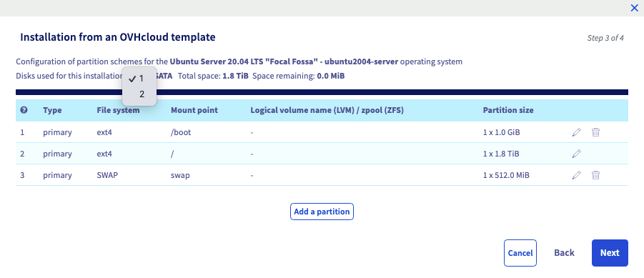Edit the swap partition pencil icon
This screenshot has height=278, width=644.
(577, 175)
